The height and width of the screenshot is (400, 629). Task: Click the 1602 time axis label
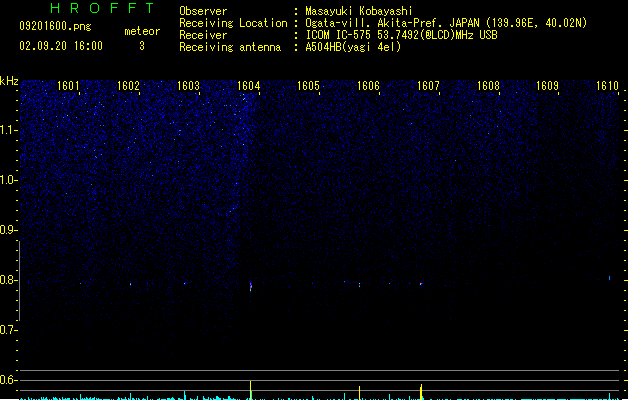(128, 85)
